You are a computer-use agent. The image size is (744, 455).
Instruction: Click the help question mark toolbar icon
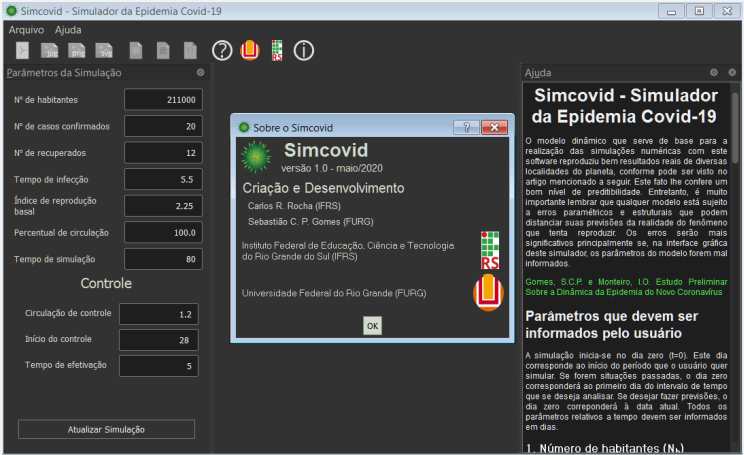coord(222,50)
